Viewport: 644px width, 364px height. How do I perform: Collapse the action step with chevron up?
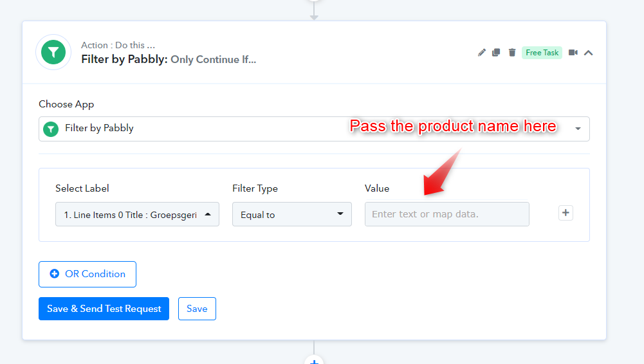[588, 53]
